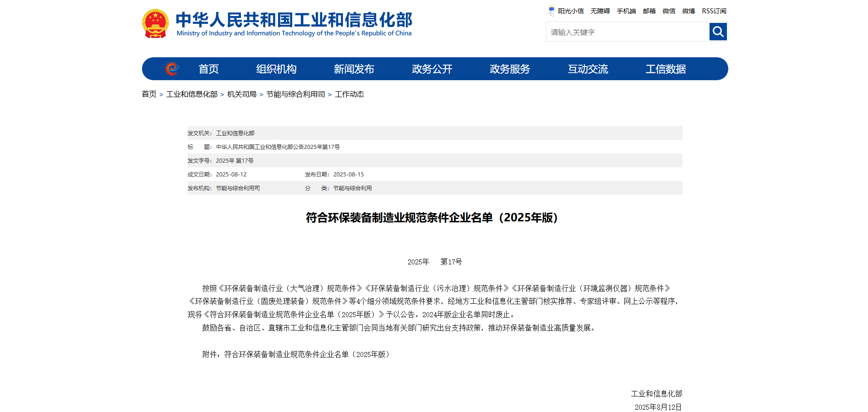Click the magnifying glass search button

[x=718, y=32]
